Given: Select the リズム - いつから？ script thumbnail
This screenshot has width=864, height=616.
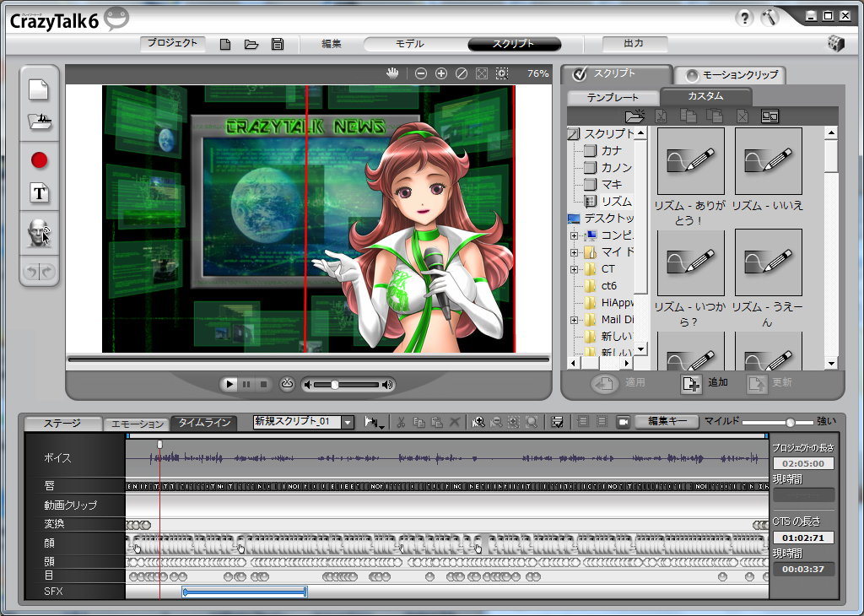Looking at the screenshot, I should tap(691, 262).
